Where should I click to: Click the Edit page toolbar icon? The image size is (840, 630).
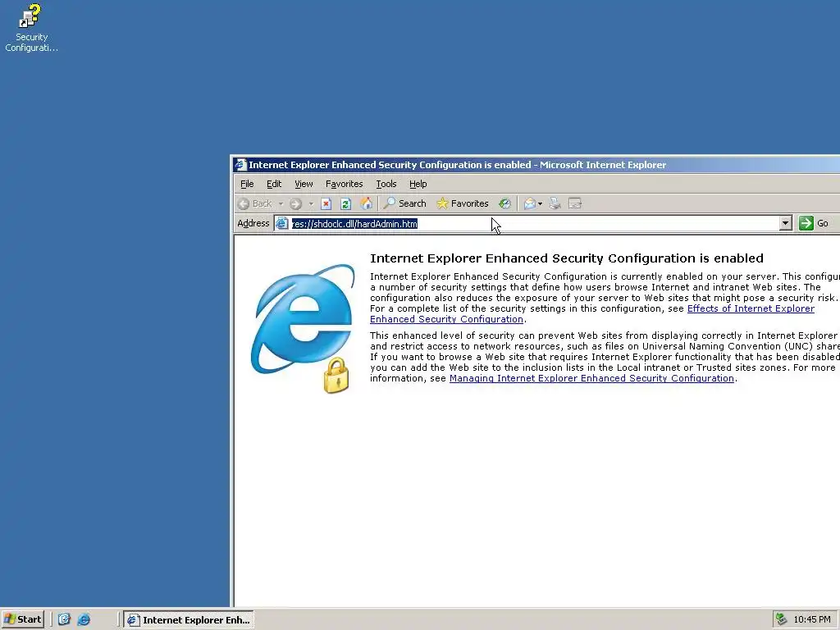575,203
